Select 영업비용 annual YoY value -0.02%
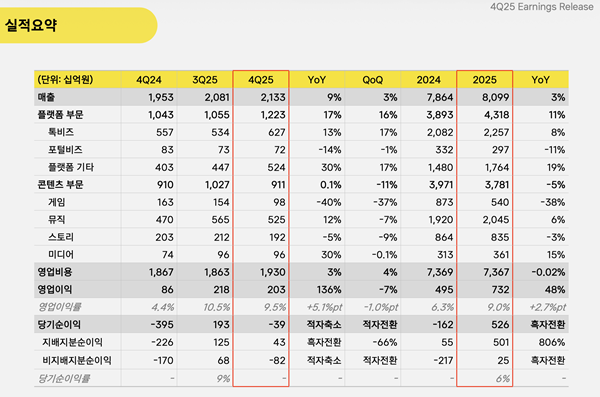Screen dimensions: 600x397 [548, 272]
